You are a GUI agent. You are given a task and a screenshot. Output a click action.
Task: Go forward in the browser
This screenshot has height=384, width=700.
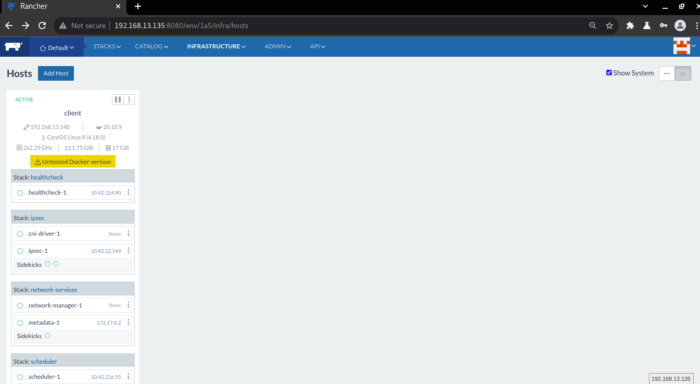pos(25,25)
